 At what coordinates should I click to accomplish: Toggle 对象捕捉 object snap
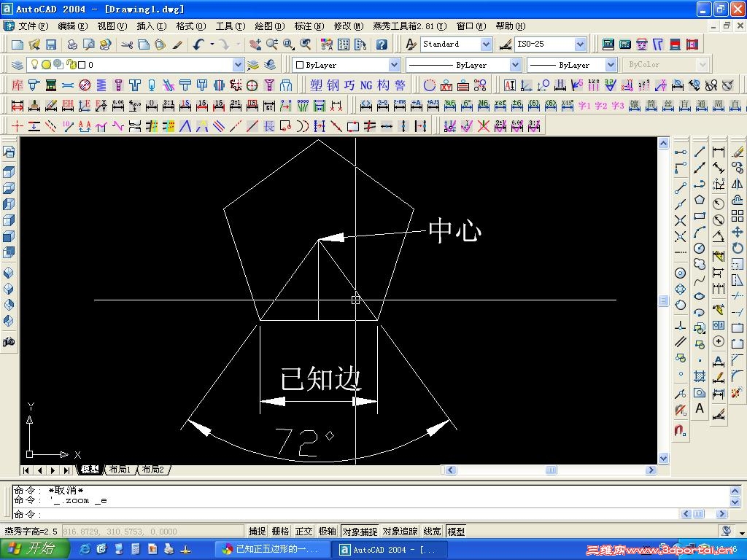[360, 531]
